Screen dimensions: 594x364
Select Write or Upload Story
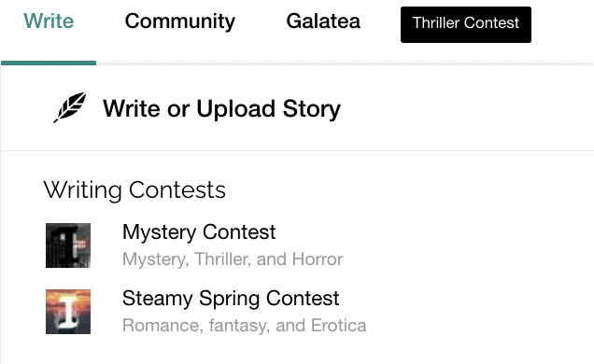(x=221, y=109)
